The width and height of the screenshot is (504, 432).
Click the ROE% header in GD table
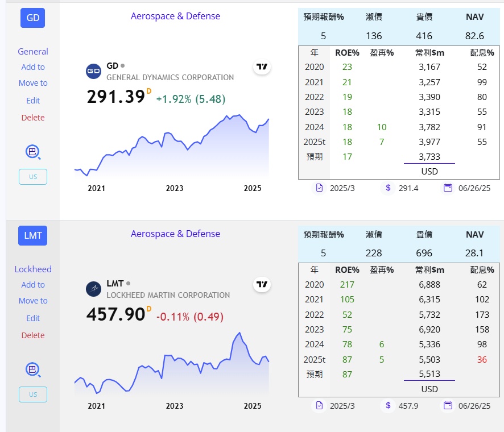pos(347,53)
